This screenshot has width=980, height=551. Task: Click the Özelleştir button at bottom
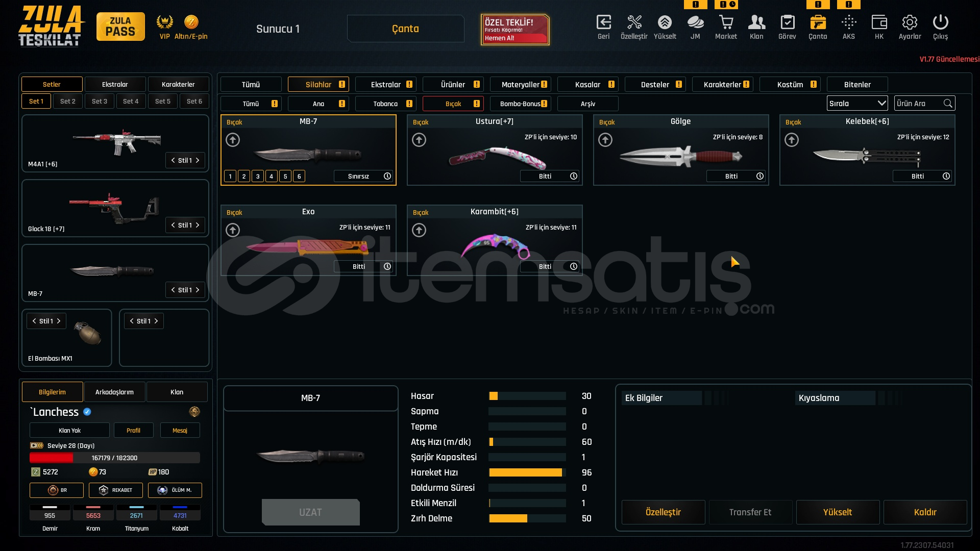pyautogui.click(x=663, y=512)
